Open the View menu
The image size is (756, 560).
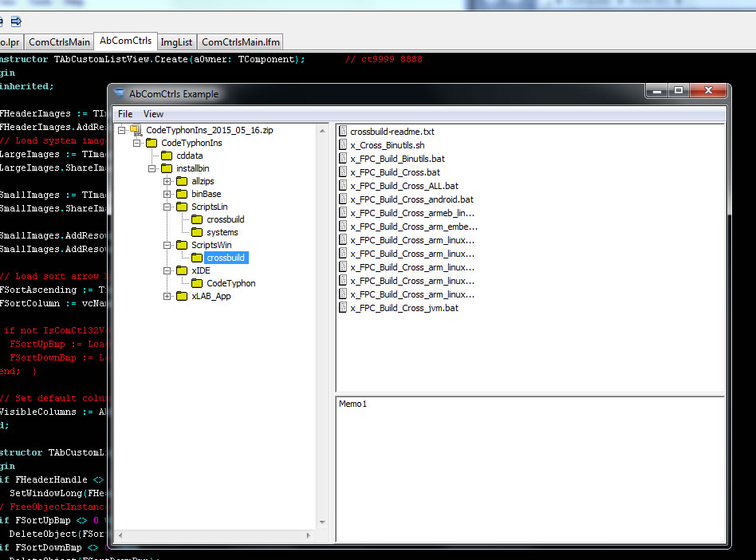[x=153, y=114]
